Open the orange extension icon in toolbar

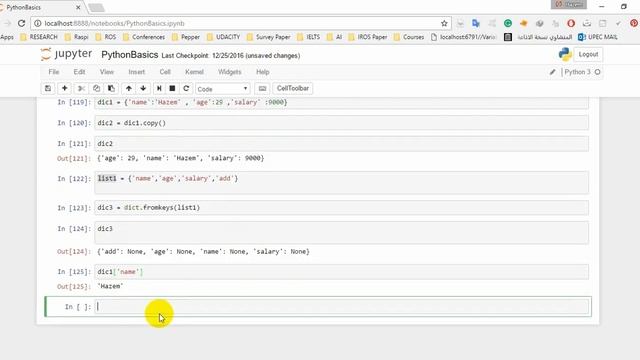[x=524, y=23]
